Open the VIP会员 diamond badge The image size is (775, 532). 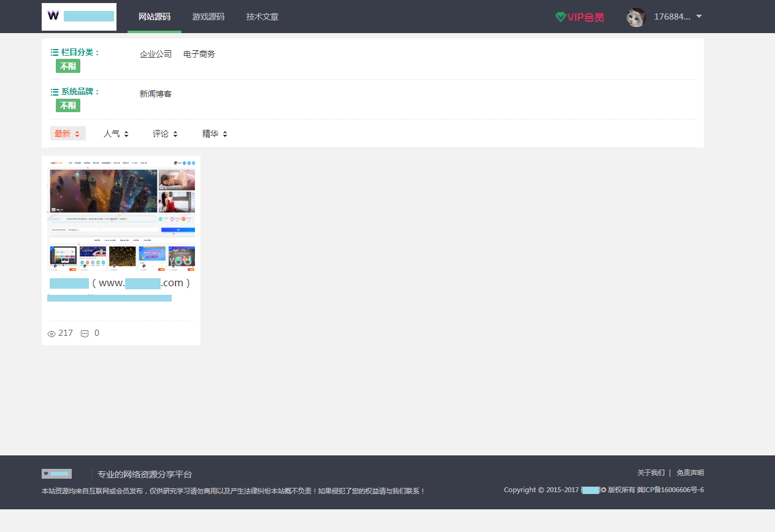[x=579, y=17]
